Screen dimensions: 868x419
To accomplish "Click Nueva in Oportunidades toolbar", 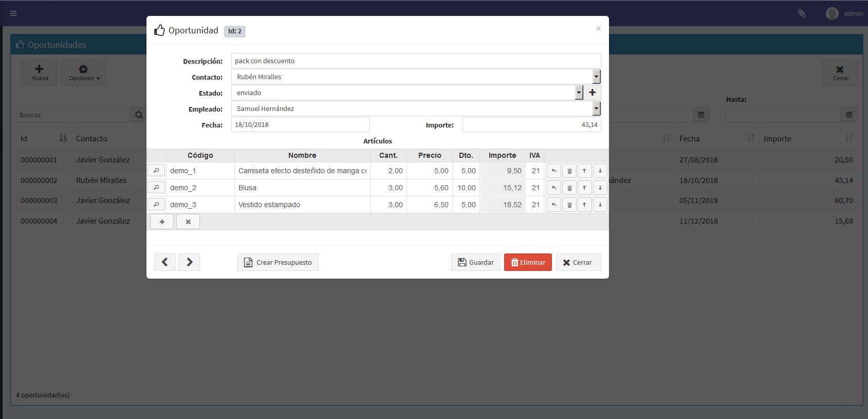I will [x=40, y=73].
